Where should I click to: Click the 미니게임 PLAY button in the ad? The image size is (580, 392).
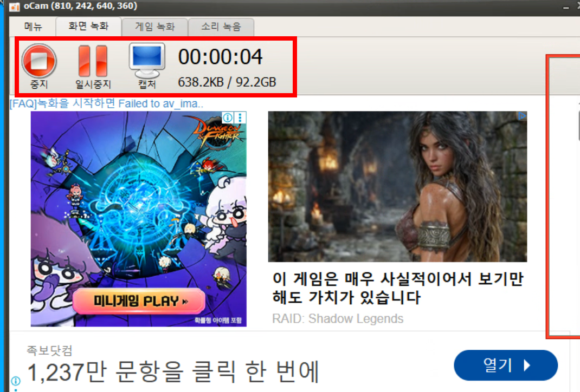click(139, 301)
